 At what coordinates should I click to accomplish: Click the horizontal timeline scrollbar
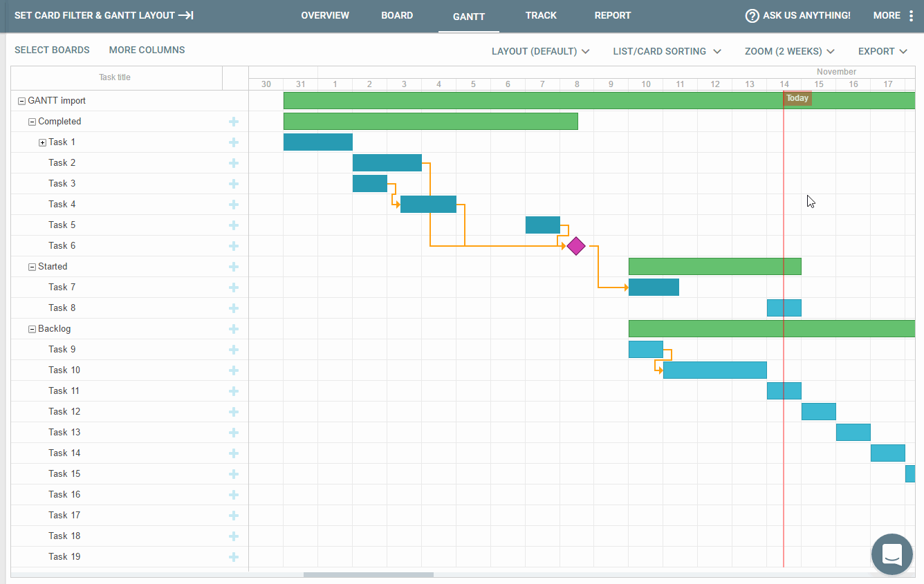pyautogui.click(x=369, y=574)
